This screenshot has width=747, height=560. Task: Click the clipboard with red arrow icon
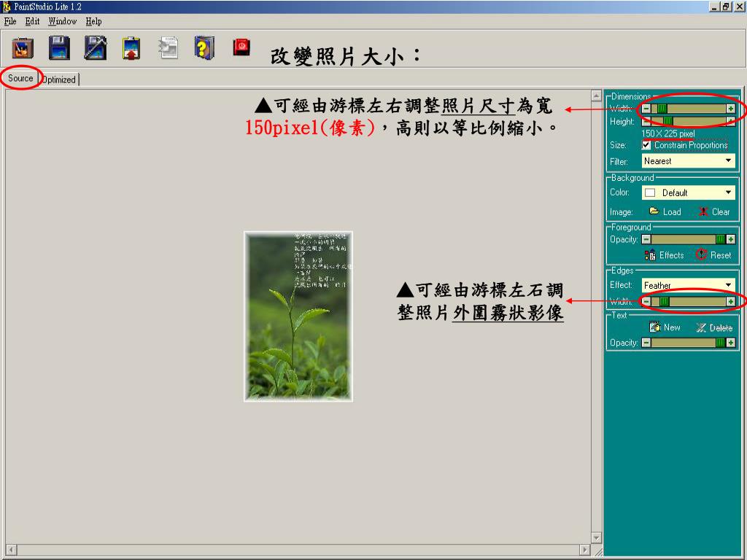tap(131, 47)
